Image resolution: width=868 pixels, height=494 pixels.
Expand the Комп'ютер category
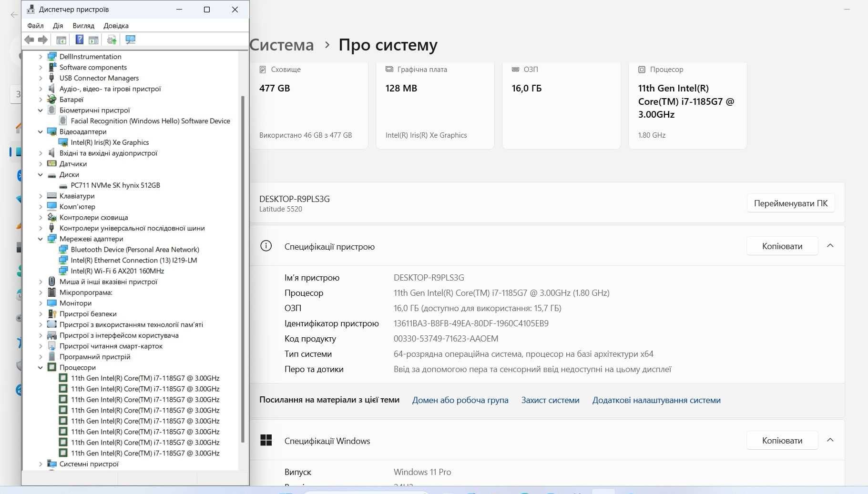[41, 207]
